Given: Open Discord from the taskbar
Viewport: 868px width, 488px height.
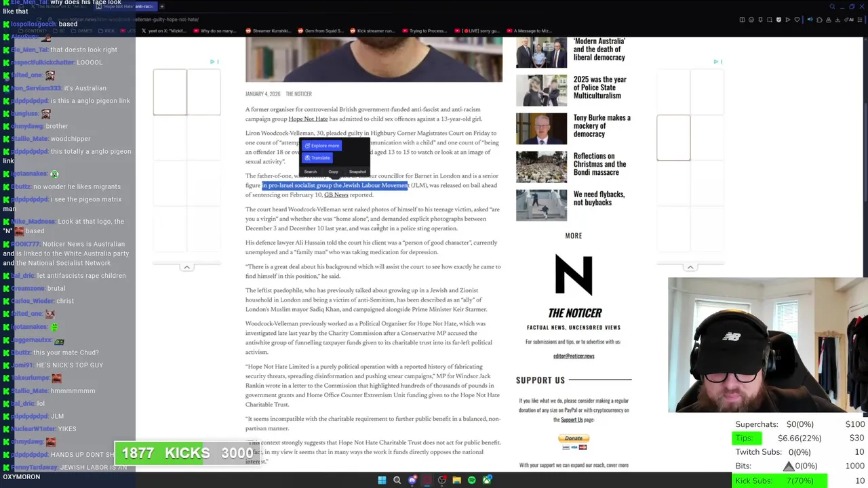Looking at the screenshot, I should [412, 480].
